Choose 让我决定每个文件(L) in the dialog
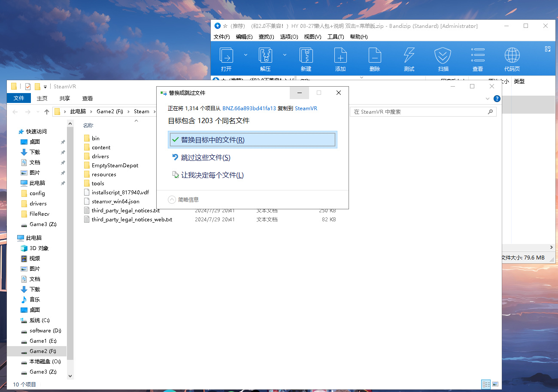 pos(252,175)
